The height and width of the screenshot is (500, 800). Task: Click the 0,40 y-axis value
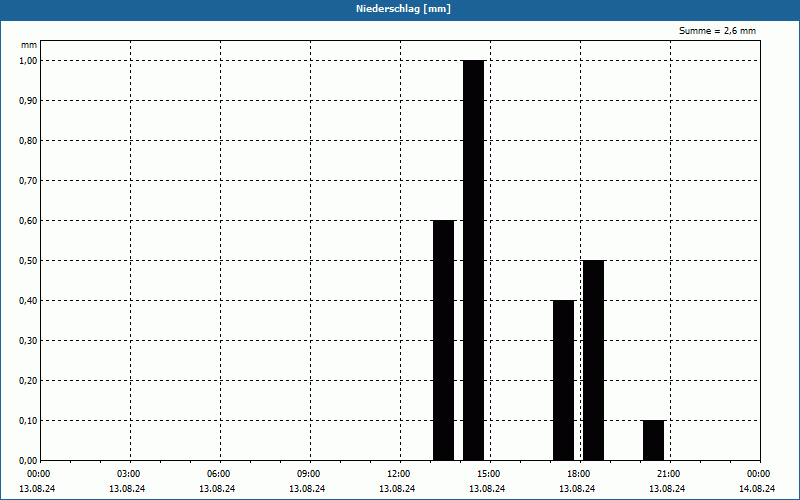point(28,301)
